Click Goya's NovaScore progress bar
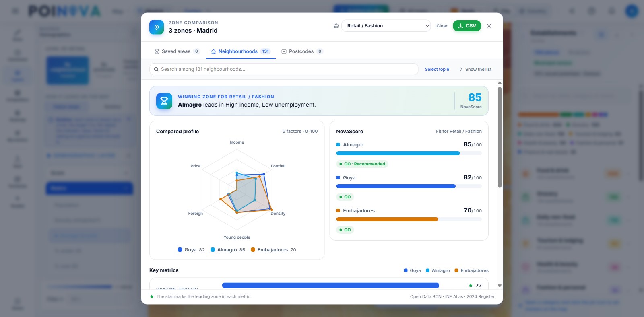The width and height of the screenshot is (644, 317). 409,186
